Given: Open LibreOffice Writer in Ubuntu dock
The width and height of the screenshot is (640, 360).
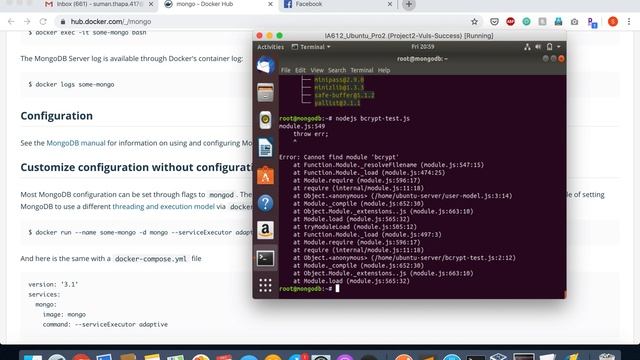Looking at the screenshot, I should (x=265, y=148).
